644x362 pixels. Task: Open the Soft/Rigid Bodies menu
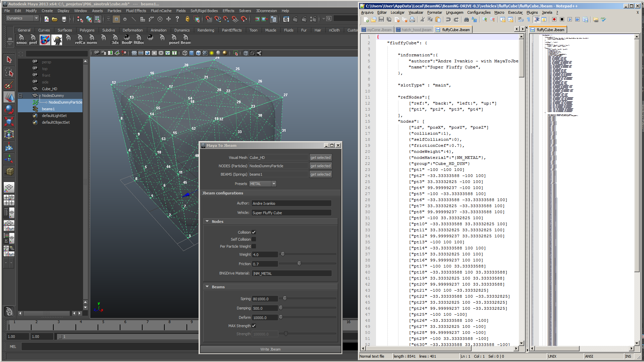tap(204, 11)
